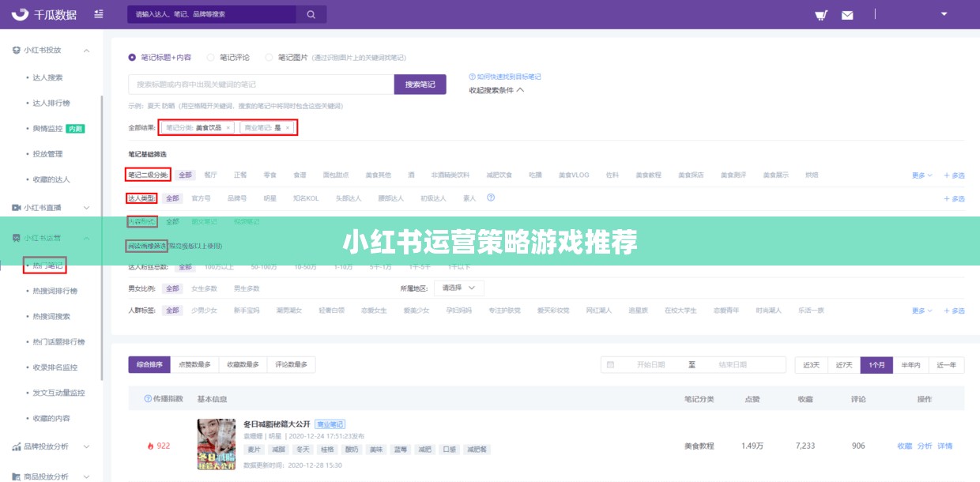Viewport: 980px width, 482px height.
Task: Select the 近3天 time range
Action: [x=812, y=365]
